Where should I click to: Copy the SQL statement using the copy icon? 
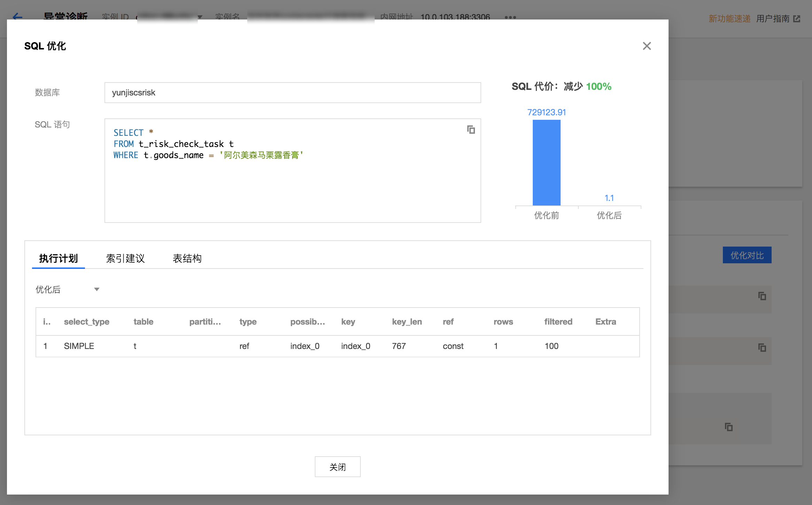(471, 130)
